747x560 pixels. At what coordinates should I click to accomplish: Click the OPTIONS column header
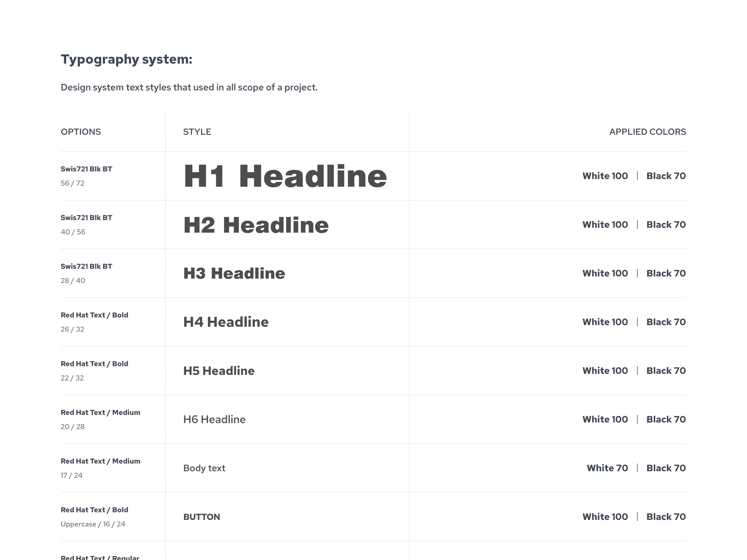[81, 132]
